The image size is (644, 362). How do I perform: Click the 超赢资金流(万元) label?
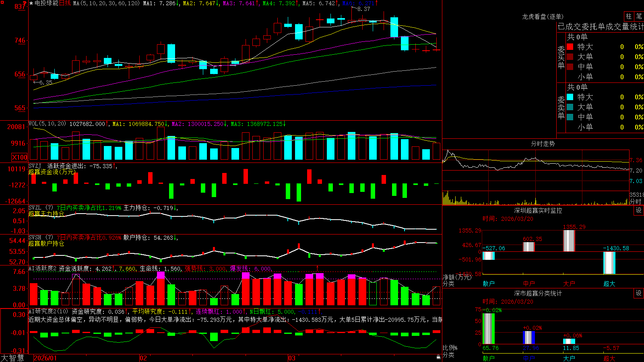click(52, 172)
